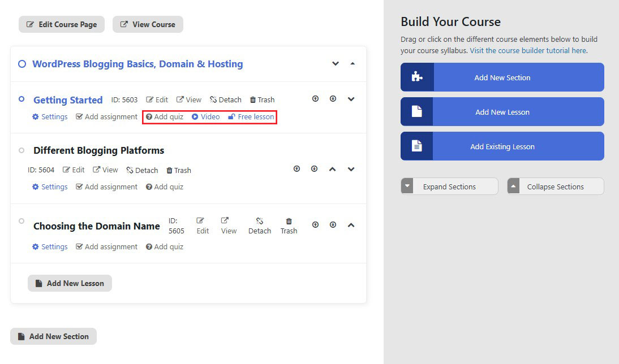Select circle next to WordPress Blogging Basics
The height and width of the screenshot is (364, 619).
(22, 64)
